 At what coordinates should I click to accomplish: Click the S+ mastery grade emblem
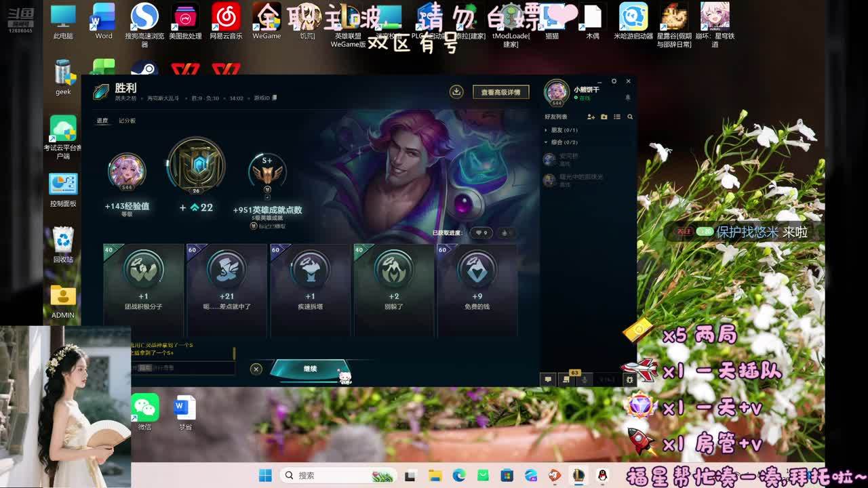[267, 171]
